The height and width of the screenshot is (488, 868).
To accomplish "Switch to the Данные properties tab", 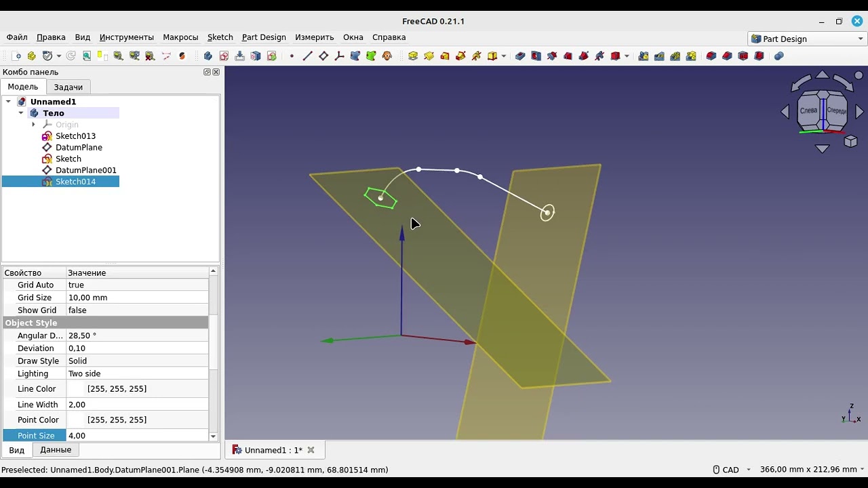I will click(56, 450).
